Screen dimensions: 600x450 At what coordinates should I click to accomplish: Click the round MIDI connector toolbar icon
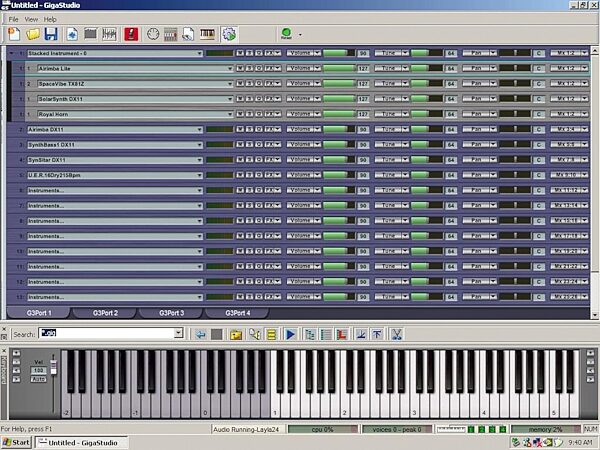[153, 34]
